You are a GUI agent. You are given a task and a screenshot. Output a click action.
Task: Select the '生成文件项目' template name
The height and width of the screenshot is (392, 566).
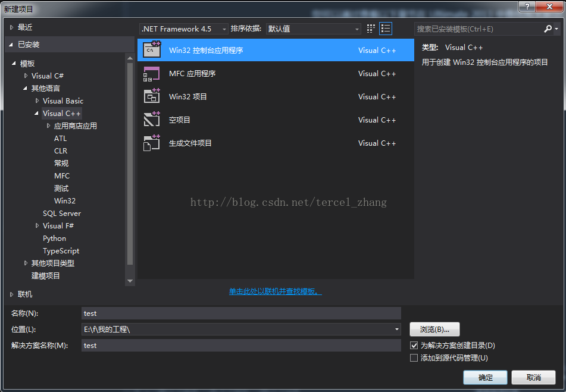click(x=190, y=143)
